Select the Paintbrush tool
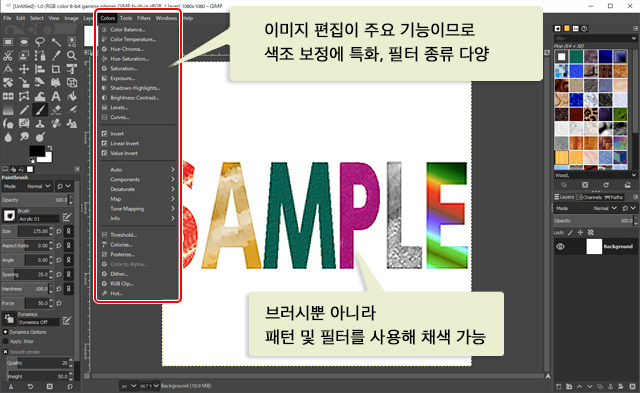 point(40,110)
